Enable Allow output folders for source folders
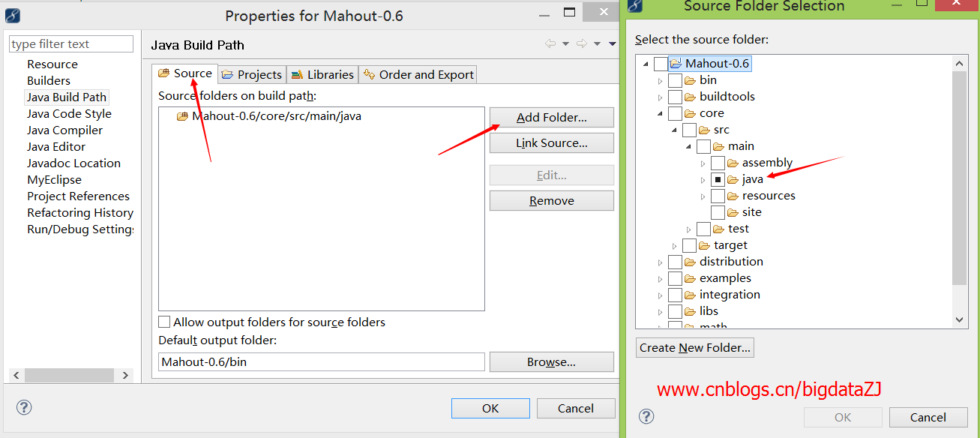 (x=164, y=322)
